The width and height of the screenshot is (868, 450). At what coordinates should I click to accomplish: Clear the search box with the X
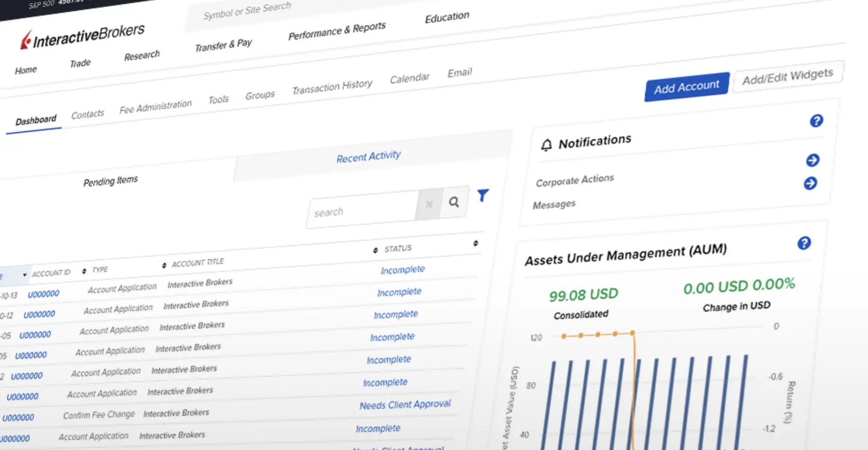point(429,204)
